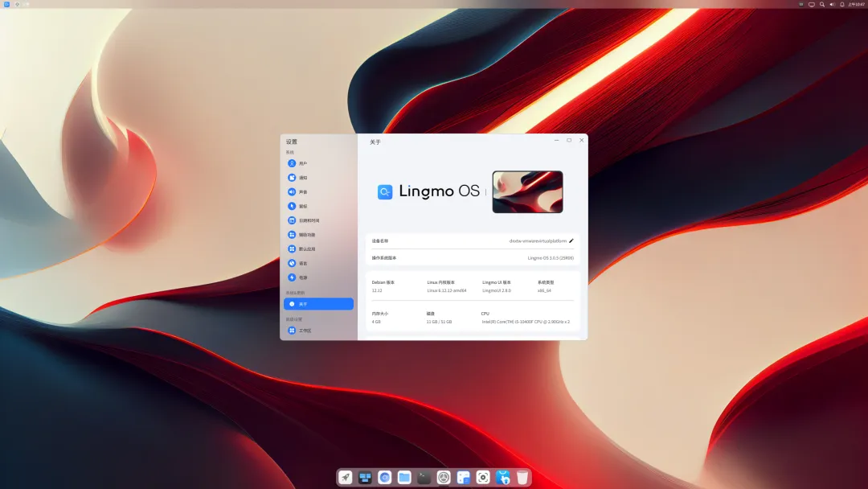
Task: Open the 鼠标 (Mouse) settings section
Action: coord(318,206)
